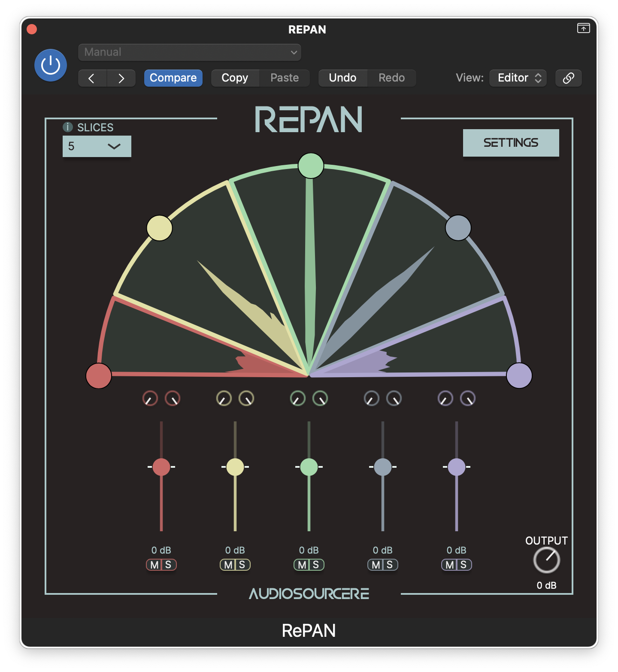Screen dimensions: 618x672
Task: Click the right gray pan knob
Action: 394,399
